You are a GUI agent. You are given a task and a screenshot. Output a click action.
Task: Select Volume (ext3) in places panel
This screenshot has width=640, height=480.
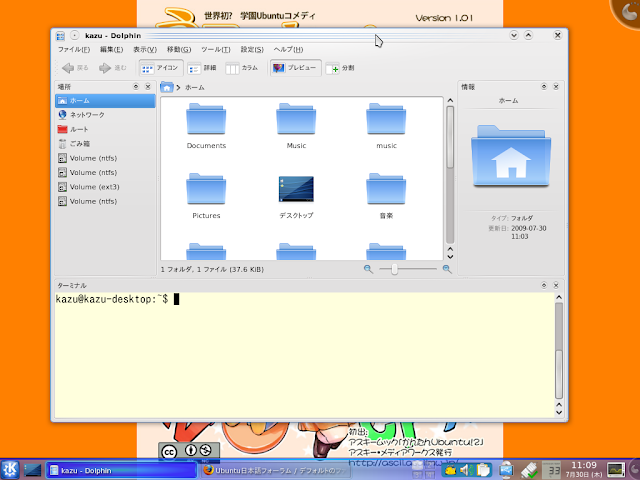coord(105,187)
